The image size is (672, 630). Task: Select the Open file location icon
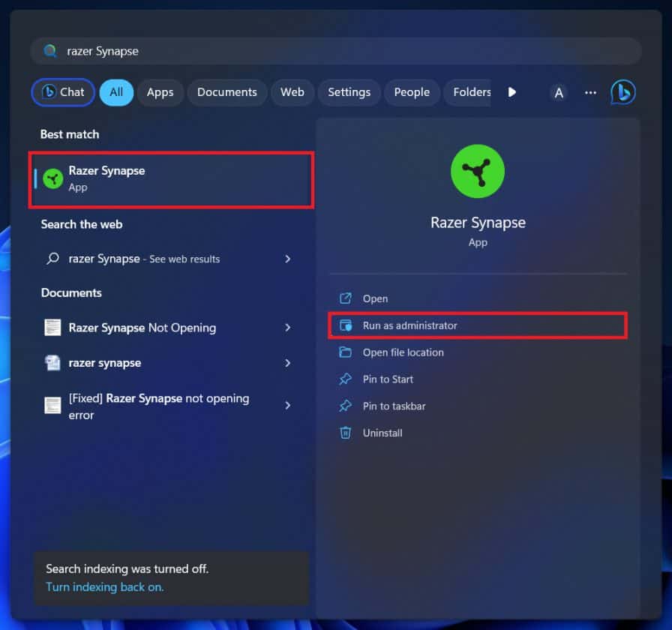coord(346,352)
